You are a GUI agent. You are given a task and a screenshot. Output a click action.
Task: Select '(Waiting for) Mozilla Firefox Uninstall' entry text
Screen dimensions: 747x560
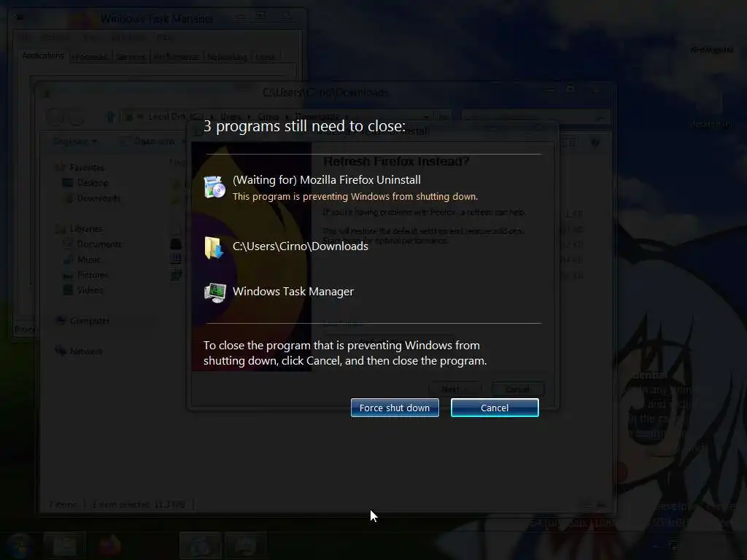point(326,180)
